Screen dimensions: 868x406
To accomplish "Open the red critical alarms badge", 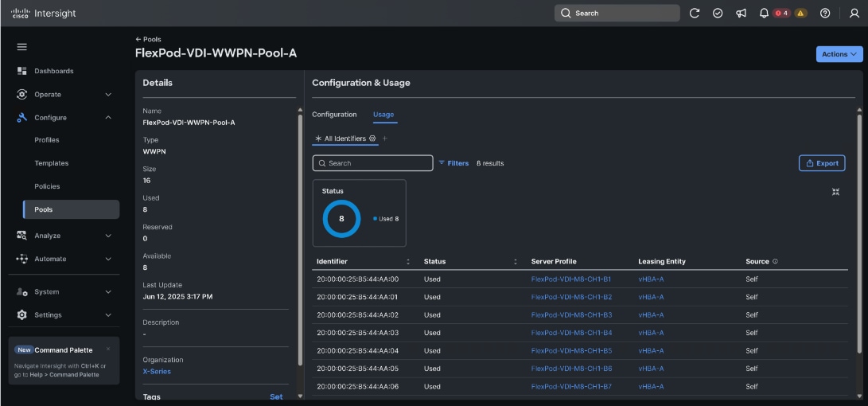I will (781, 14).
